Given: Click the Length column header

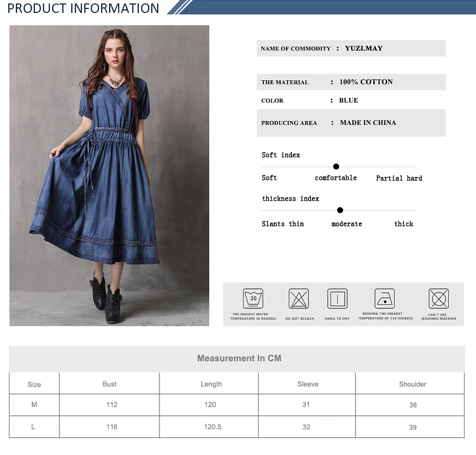Looking at the screenshot, I should (x=211, y=384).
